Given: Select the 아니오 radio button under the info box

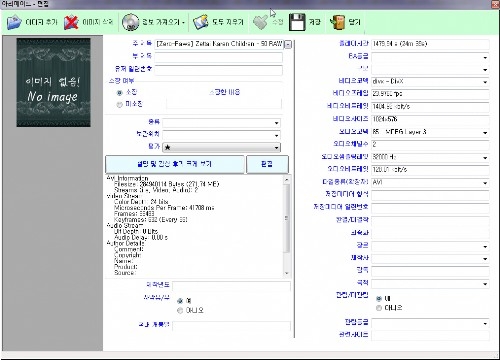Looking at the screenshot, I should click(x=180, y=311).
